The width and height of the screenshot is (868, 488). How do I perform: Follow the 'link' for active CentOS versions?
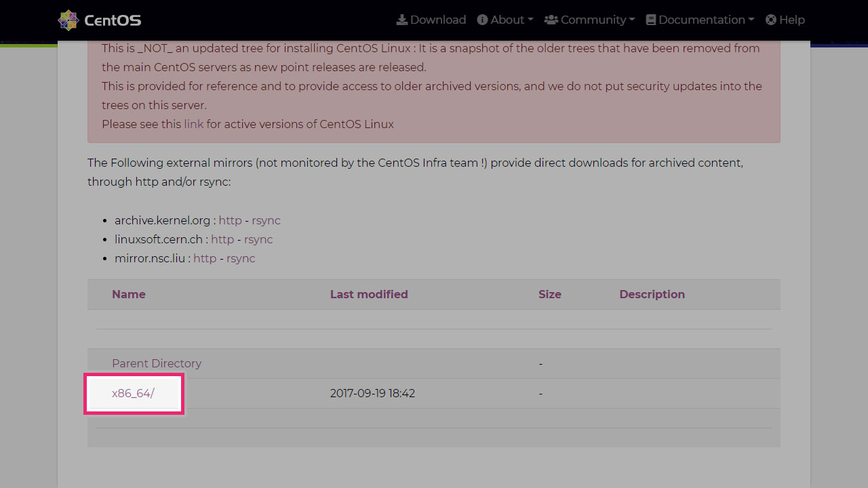pyautogui.click(x=194, y=124)
